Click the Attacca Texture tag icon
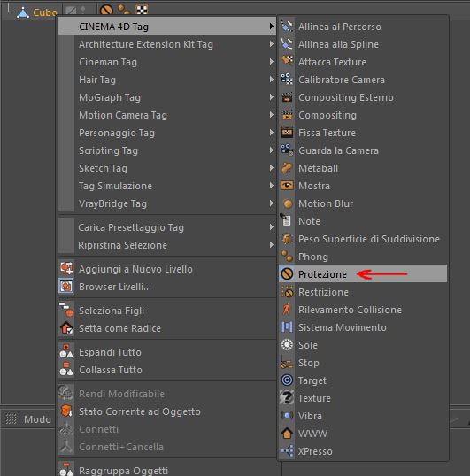This screenshot has height=476, width=470. coord(287,62)
